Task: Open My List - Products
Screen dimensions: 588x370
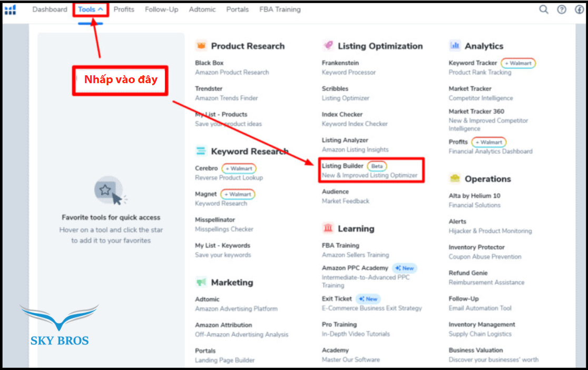Action: click(221, 114)
